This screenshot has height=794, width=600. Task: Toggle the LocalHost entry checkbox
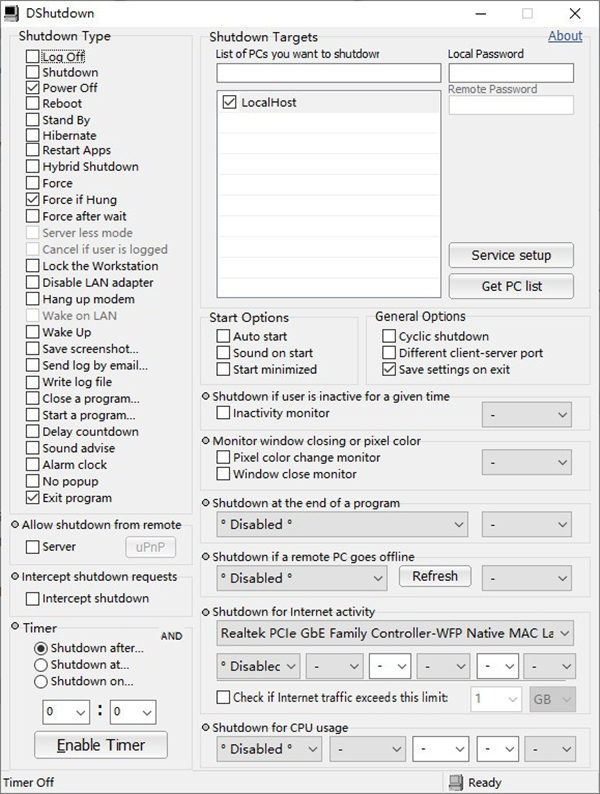(x=229, y=102)
